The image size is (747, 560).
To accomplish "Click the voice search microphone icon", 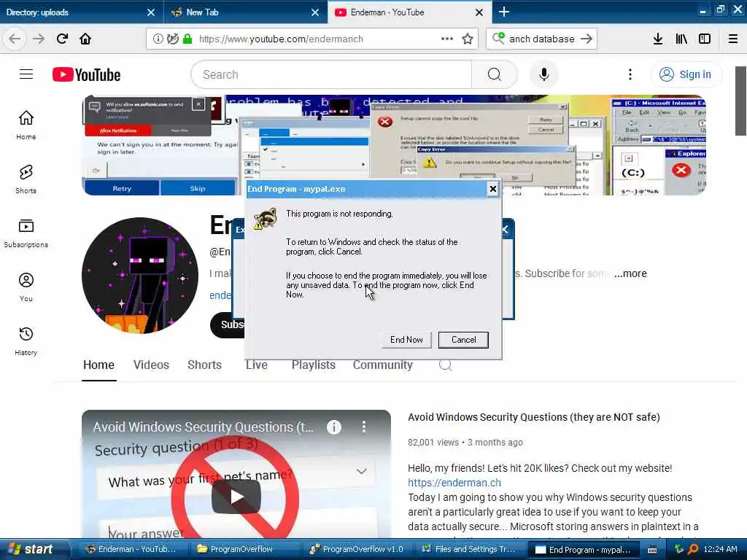I will [544, 74].
